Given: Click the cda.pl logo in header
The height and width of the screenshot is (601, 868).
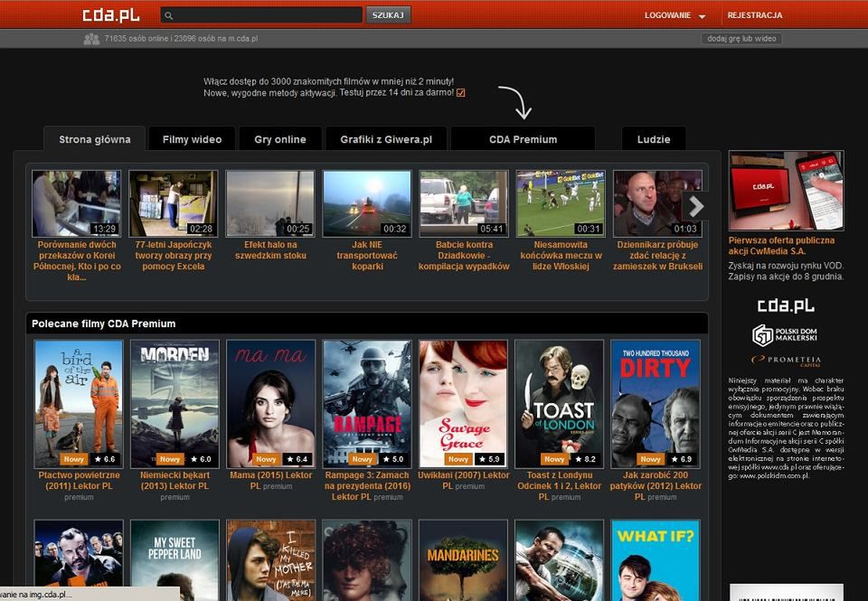Looking at the screenshot, I should [110, 15].
